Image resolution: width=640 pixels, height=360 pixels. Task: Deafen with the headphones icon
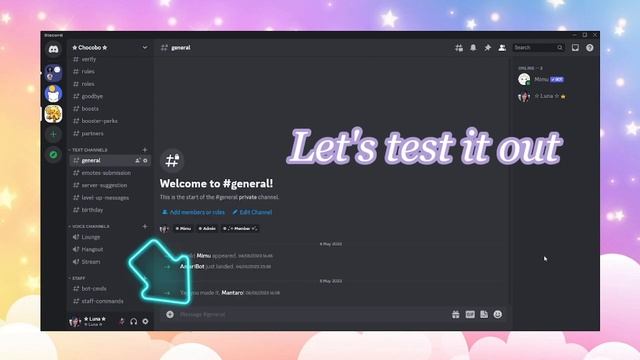point(133,321)
